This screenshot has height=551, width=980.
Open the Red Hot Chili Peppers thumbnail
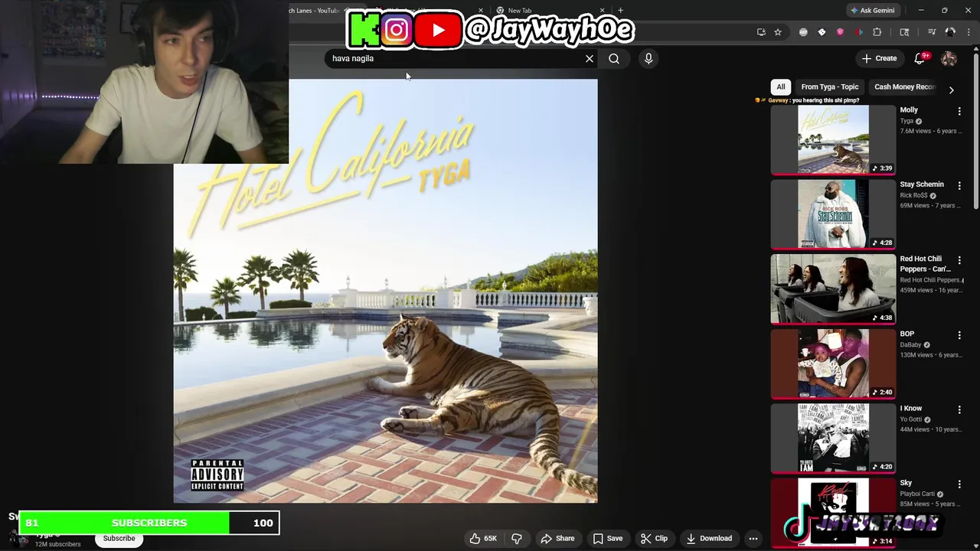pos(833,289)
